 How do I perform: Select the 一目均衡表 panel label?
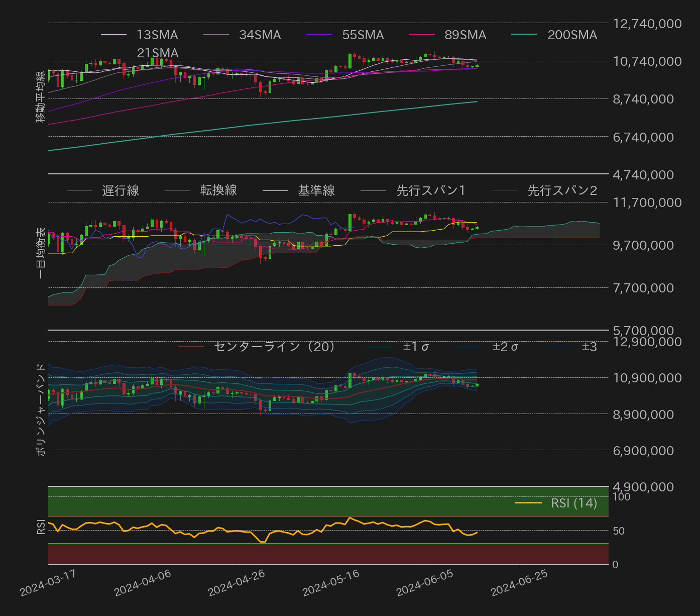[x=39, y=251]
